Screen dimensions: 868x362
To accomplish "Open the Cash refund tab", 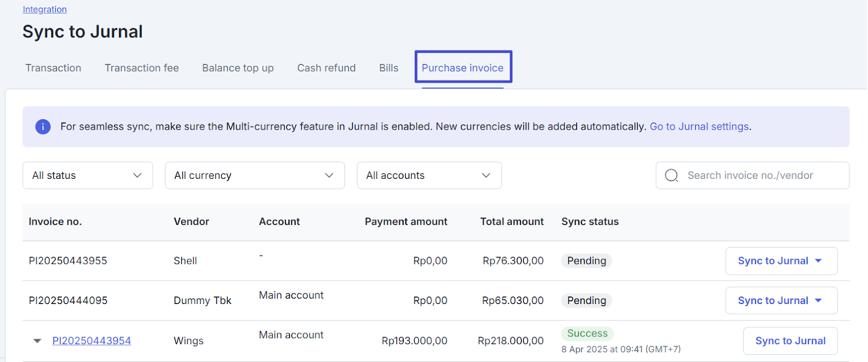I will click(327, 68).
